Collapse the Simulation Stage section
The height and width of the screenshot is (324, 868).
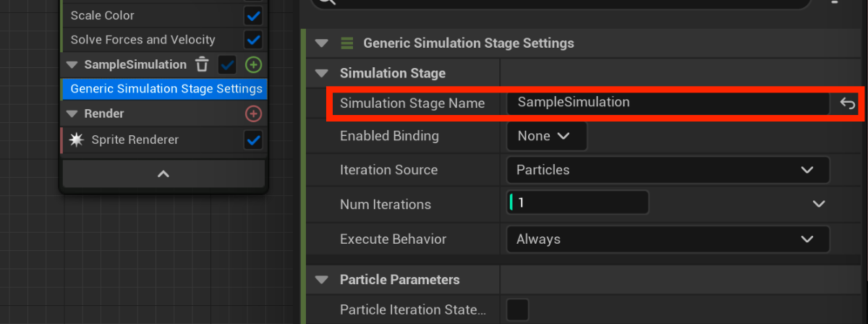[x=321, y=73]
